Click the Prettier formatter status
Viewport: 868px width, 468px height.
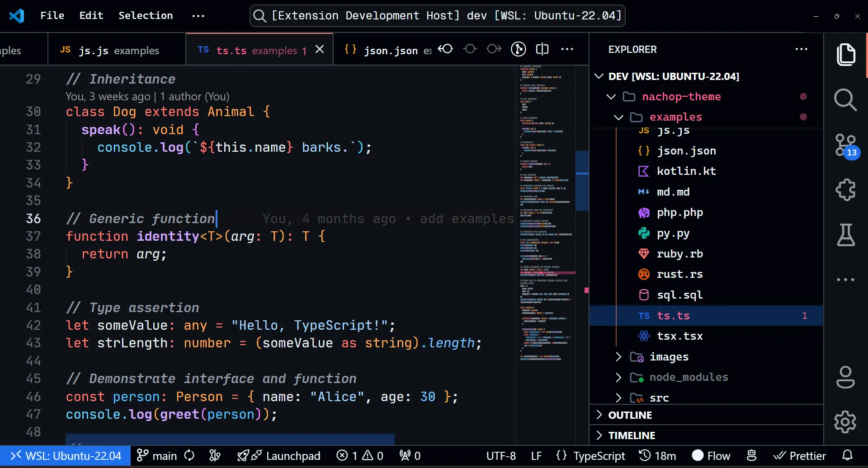tap(799, 456)
